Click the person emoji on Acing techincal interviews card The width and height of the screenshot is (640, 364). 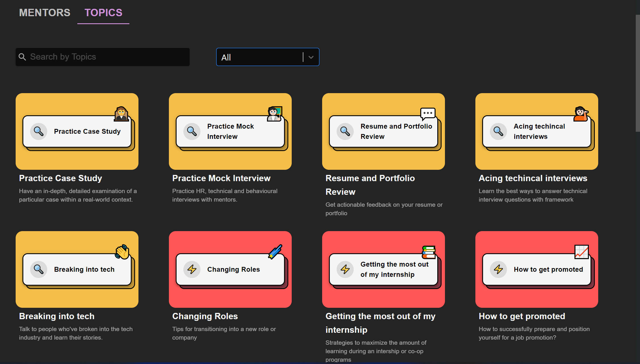(581, 114)
